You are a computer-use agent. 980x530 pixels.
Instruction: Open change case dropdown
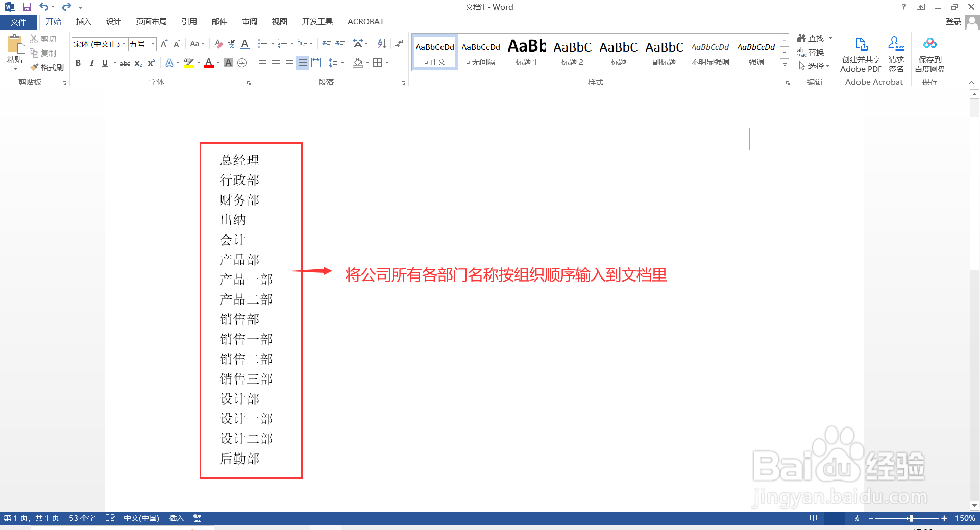197,44
